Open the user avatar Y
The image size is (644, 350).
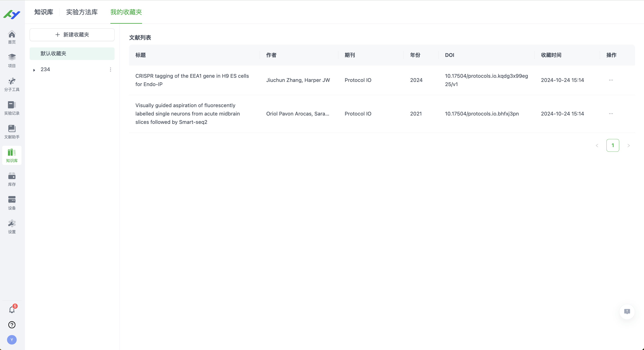click(x=12, y=340)
